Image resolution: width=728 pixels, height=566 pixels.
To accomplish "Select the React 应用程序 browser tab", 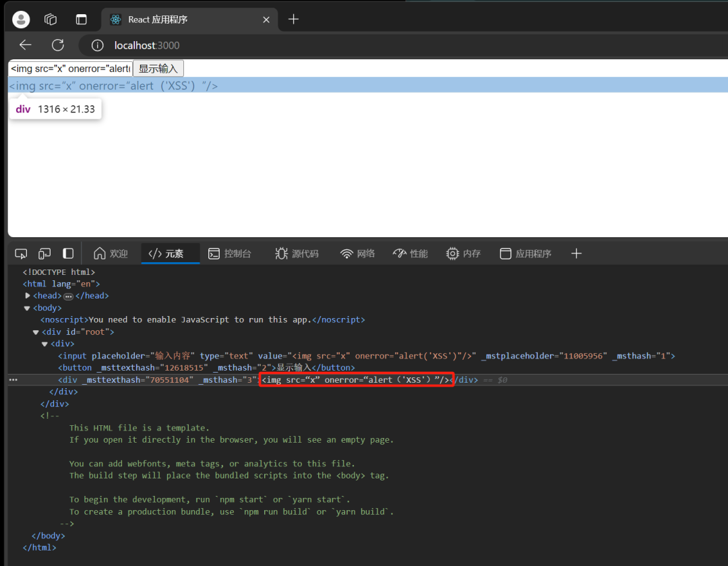I will 189,20.
